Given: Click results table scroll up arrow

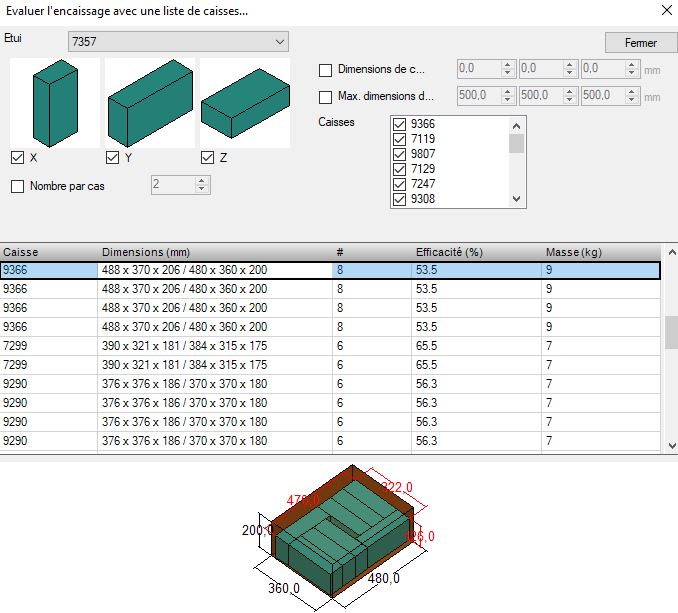Looking at the screenshot, I should point(672,252).
